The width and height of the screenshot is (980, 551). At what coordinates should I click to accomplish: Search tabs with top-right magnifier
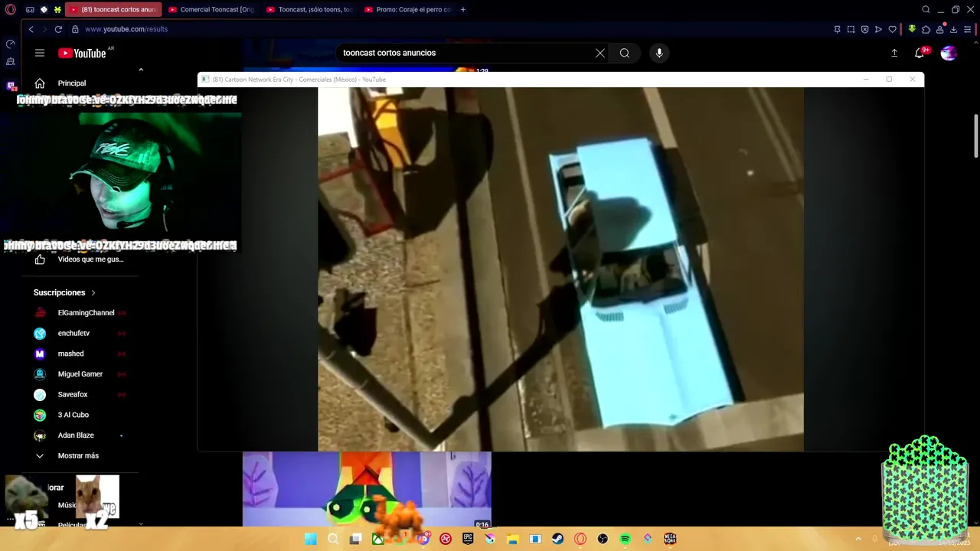(x=926, y=10)
